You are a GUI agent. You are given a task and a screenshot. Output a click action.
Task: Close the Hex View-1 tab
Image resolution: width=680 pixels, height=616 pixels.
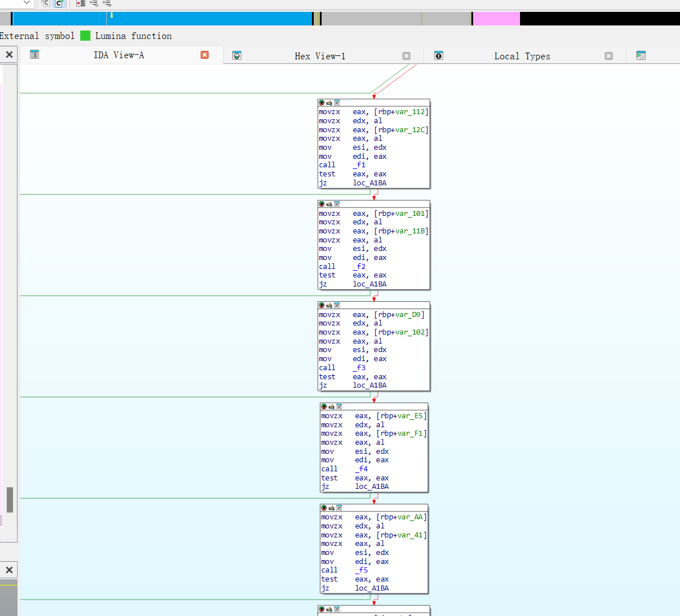click(406, 56)
